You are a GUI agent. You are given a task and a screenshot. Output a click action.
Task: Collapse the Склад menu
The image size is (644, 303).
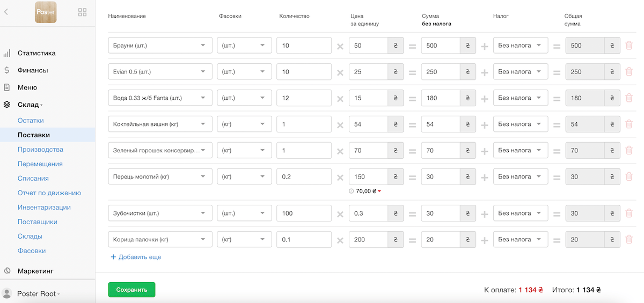pyautogui.click(x=30, y=105)
